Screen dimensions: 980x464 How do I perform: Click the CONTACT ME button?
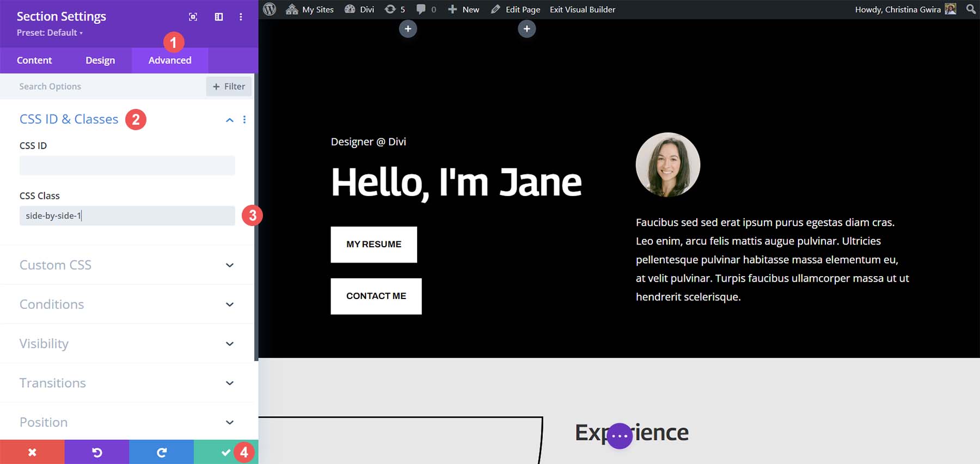[376, 296]
